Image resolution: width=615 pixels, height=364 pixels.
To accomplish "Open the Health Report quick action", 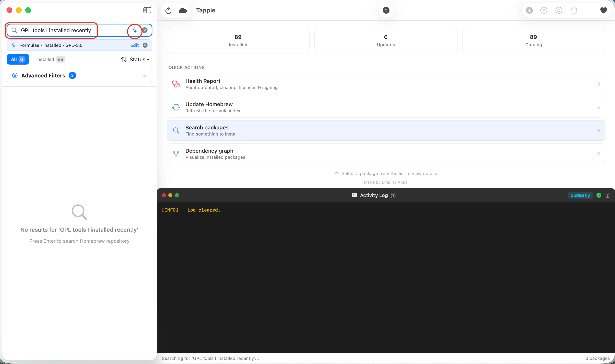I will [x=386, y=84].
